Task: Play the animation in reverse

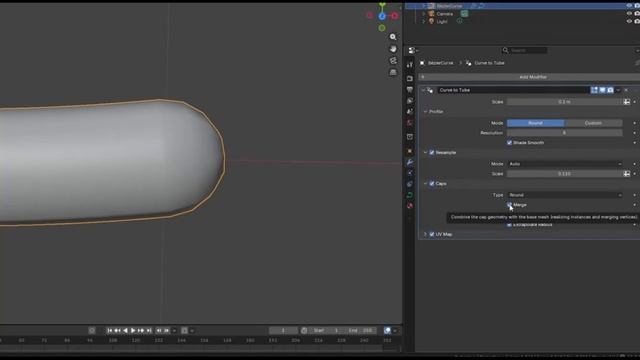Action: tap(125, 330)
